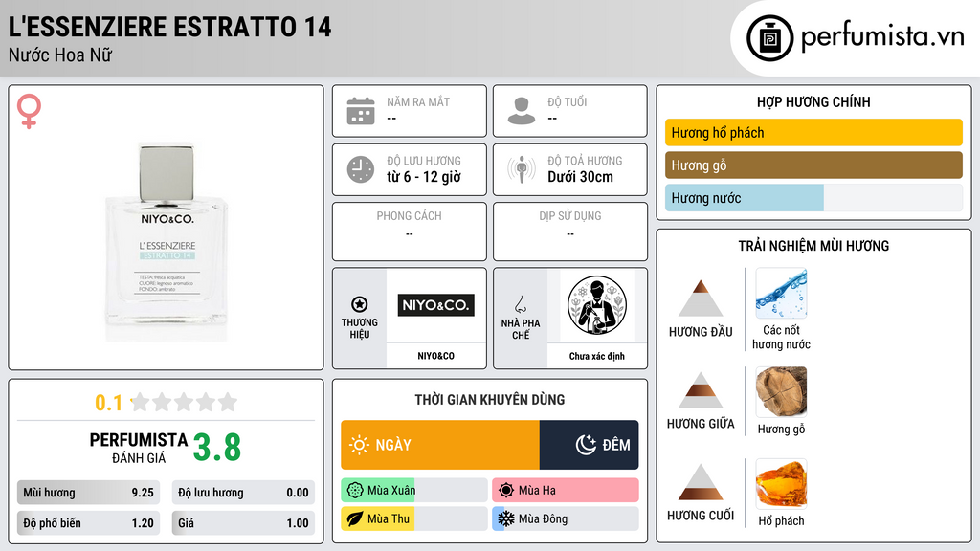The height and width of the screenshot is (551, 980).
Task: Click the Dưới 30cm sillage value
Action: coord(581,177)
